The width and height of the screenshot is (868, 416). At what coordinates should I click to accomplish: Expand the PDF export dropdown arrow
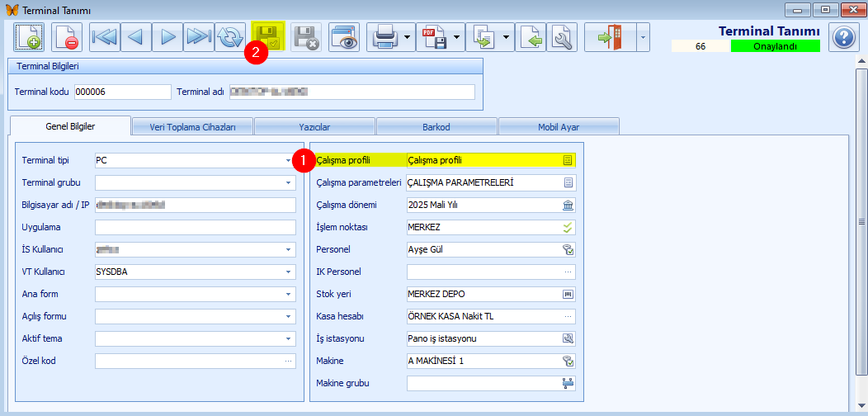click(457, 37)
